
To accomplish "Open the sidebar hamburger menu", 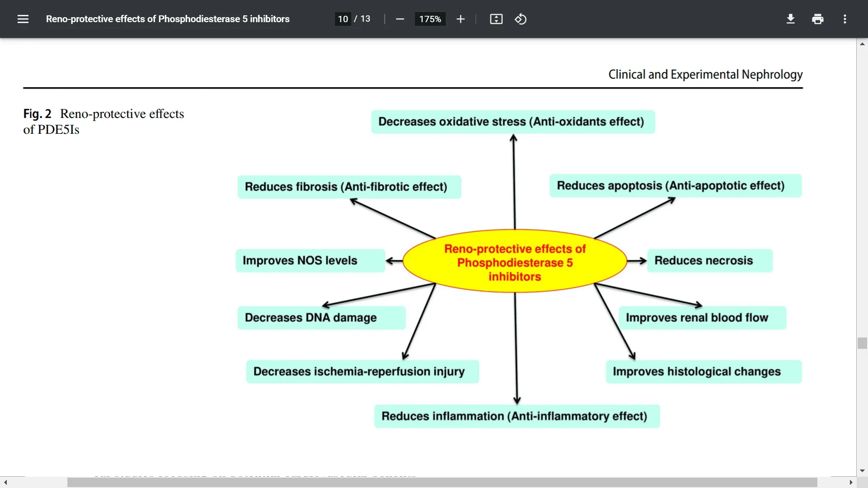I will coord(23,19).
